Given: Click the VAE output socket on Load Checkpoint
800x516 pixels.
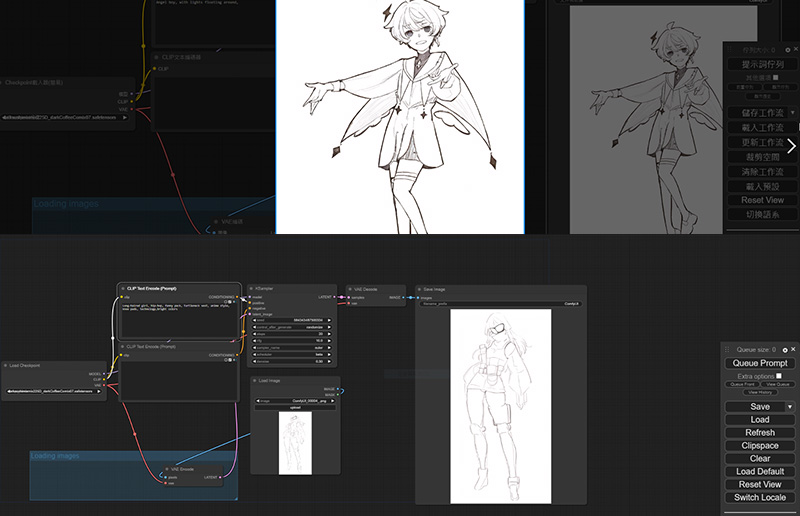Looking at the screenshot, I should 104,385.
